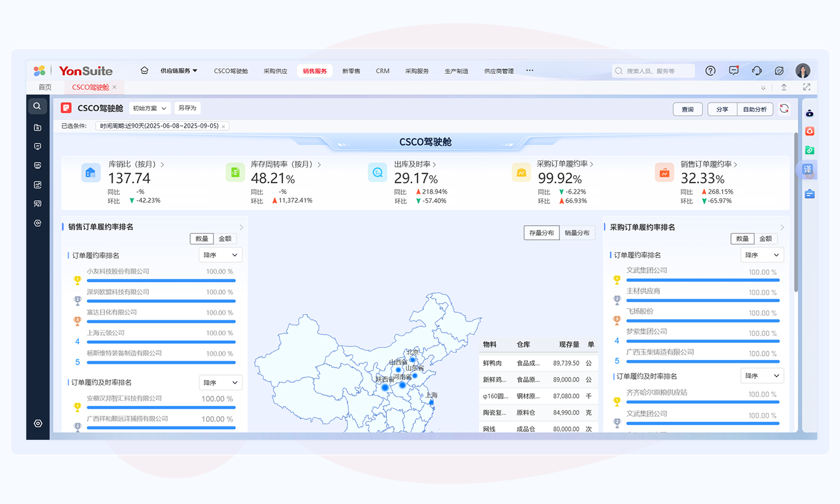Switch to the 首页 tab

tap(45, 87)
